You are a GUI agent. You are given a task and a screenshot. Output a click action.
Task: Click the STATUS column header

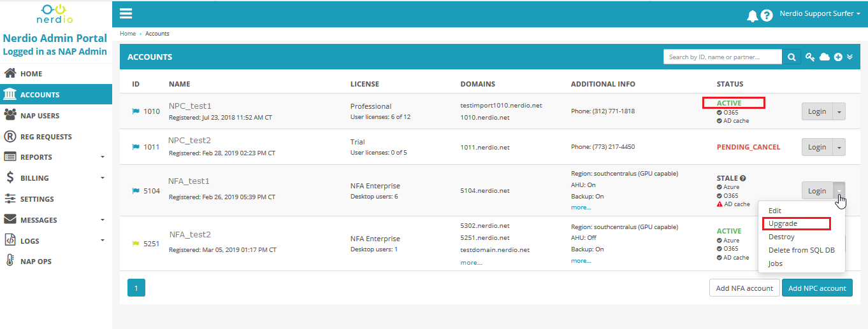coord(730,84)
